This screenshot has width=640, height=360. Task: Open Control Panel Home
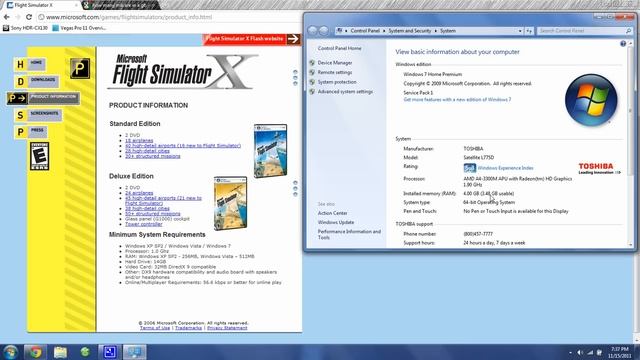coord(340,48)
